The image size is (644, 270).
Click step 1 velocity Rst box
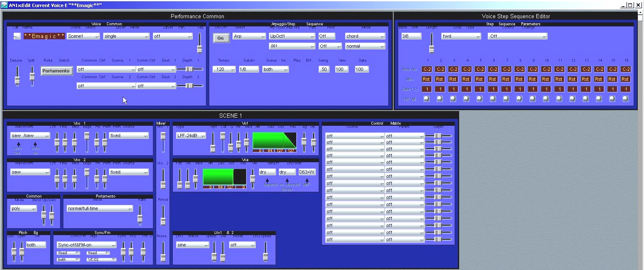[426, 79]
